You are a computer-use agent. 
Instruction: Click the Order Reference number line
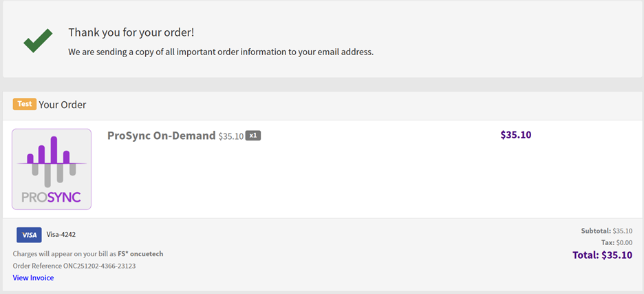tap(74, 266)
